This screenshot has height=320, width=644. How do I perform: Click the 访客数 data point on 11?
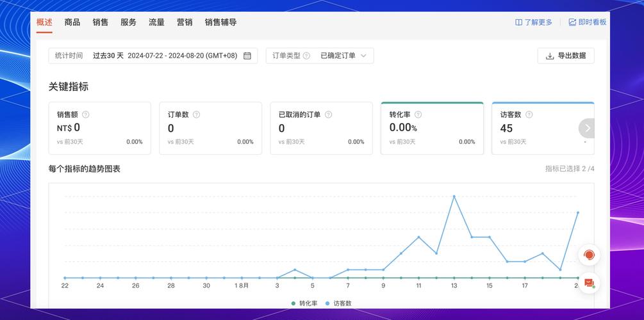(x=418, y=237)
